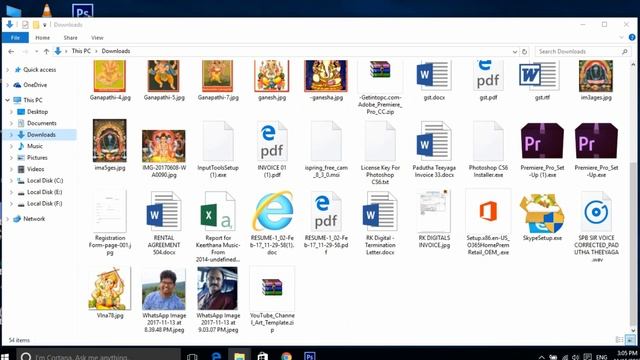Viewport: 640px width, 360px height.
Task: Open address bar history dropdown
Action: 514,51
